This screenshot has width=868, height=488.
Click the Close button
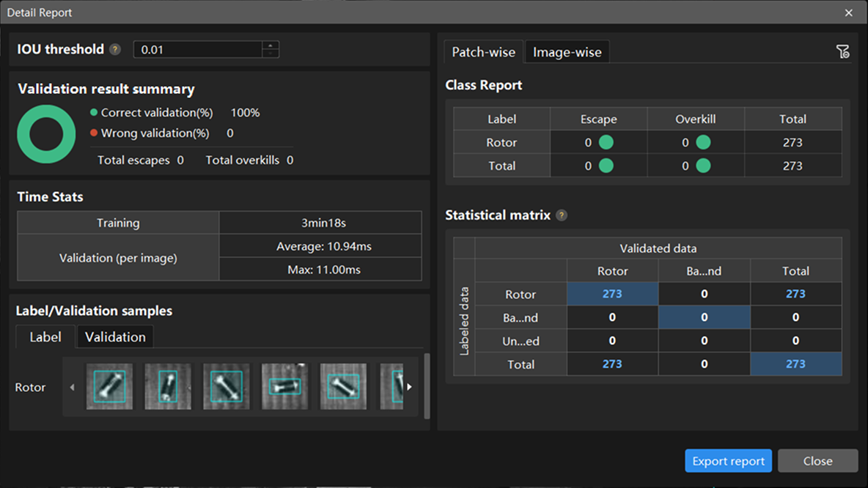(817, 461)
